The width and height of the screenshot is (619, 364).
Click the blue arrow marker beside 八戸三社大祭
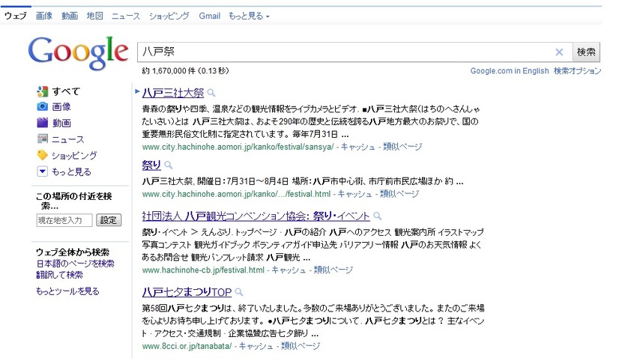[x=137, y=91]
